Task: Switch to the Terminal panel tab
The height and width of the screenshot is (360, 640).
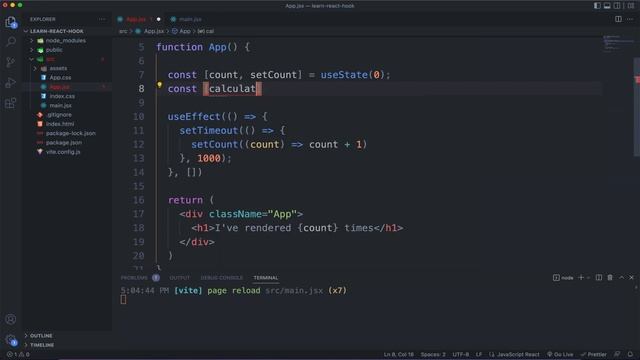Action: click(x=266, y=278)
